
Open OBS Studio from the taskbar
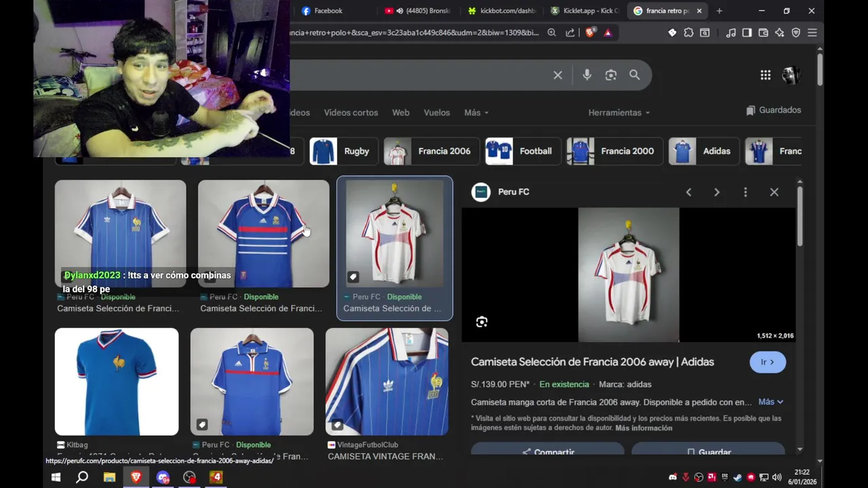tap(189, 477)
